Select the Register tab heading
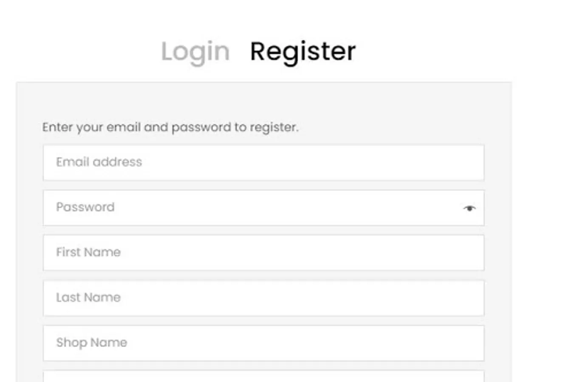 click(302, 52)
